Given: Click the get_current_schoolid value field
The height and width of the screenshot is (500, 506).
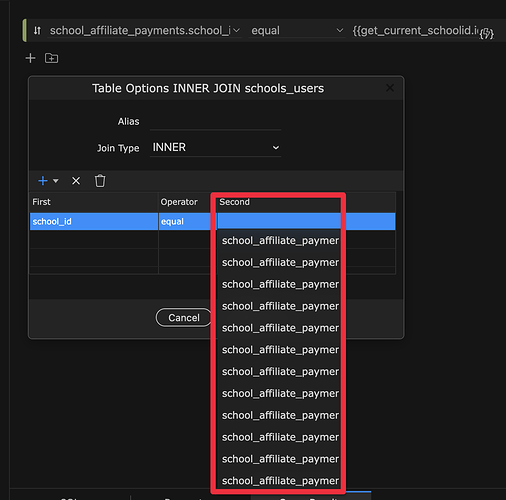Looking at the screenshot, I should coord(415,31).
